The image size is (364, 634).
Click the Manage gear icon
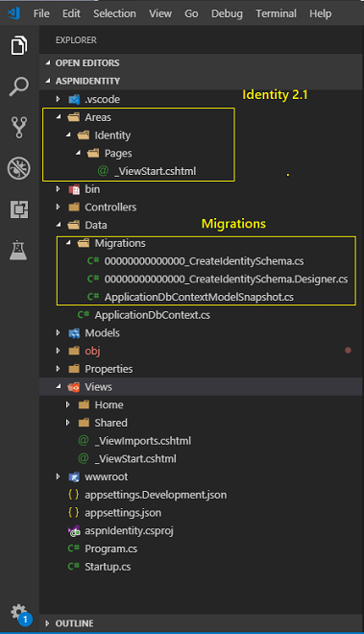[18, 612]
